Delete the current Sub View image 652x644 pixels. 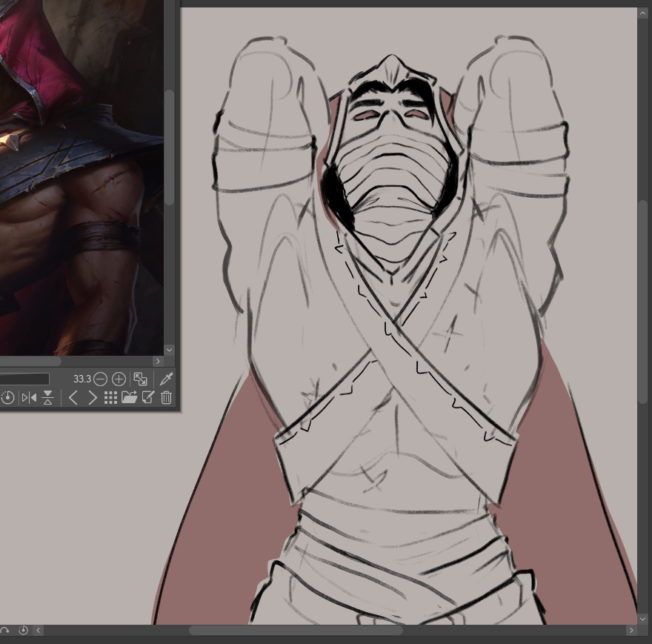click(x=166, y=398)
